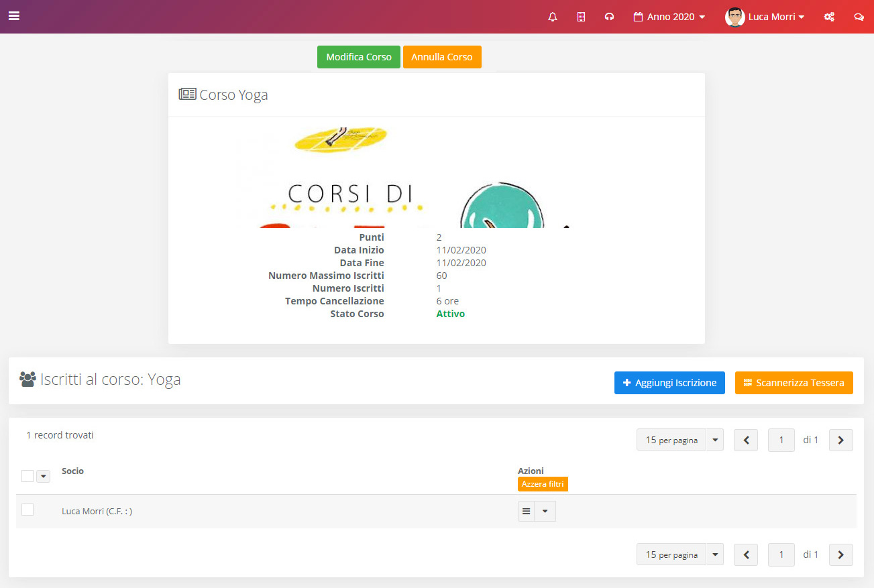Click the Modifica Corso button

(359, 57)
